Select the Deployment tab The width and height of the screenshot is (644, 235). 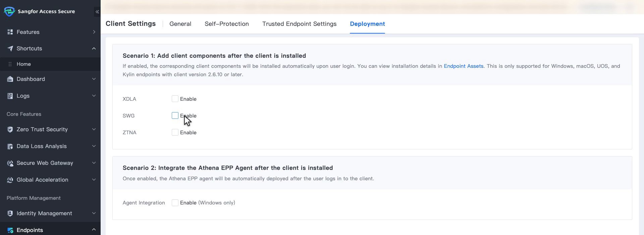(x=367, y=24)
